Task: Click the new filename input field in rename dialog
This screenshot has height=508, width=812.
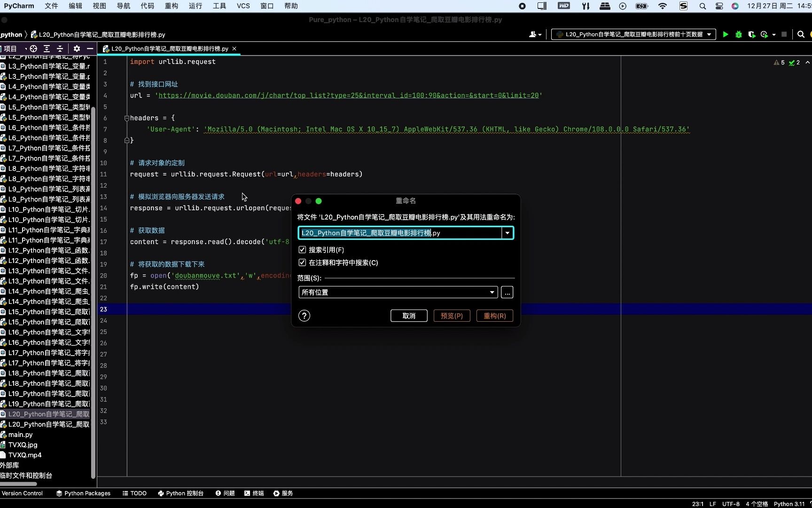Action: point(400,233)
